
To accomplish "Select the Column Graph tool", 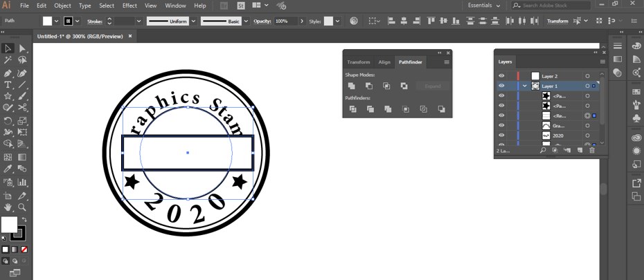I will 22,182.
